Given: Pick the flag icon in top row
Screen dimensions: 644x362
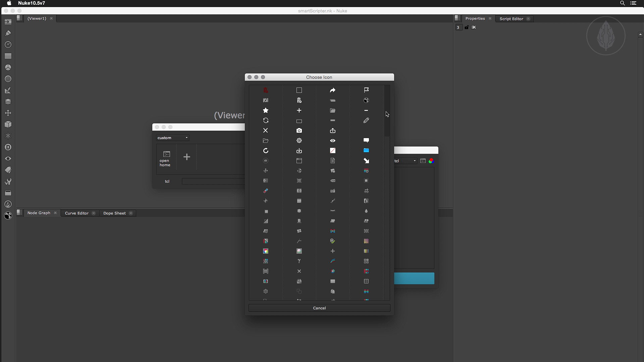Looking at the screenshot, I should (366, 90).
